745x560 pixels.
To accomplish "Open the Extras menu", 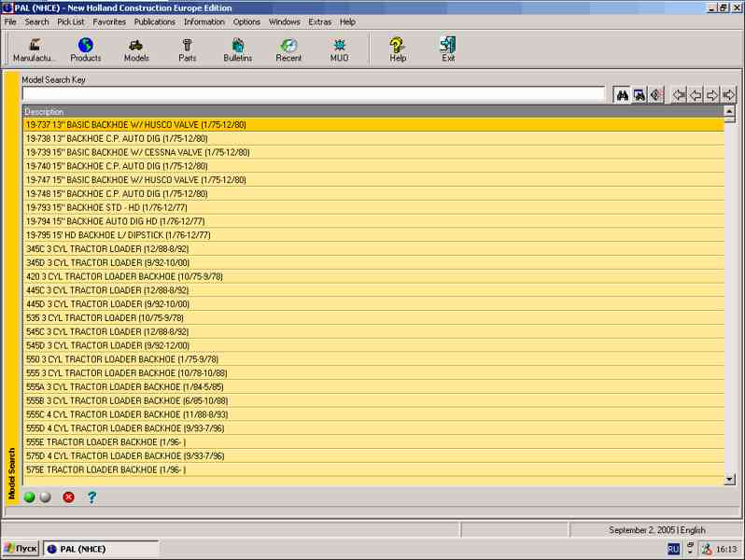I will [320, 21].
